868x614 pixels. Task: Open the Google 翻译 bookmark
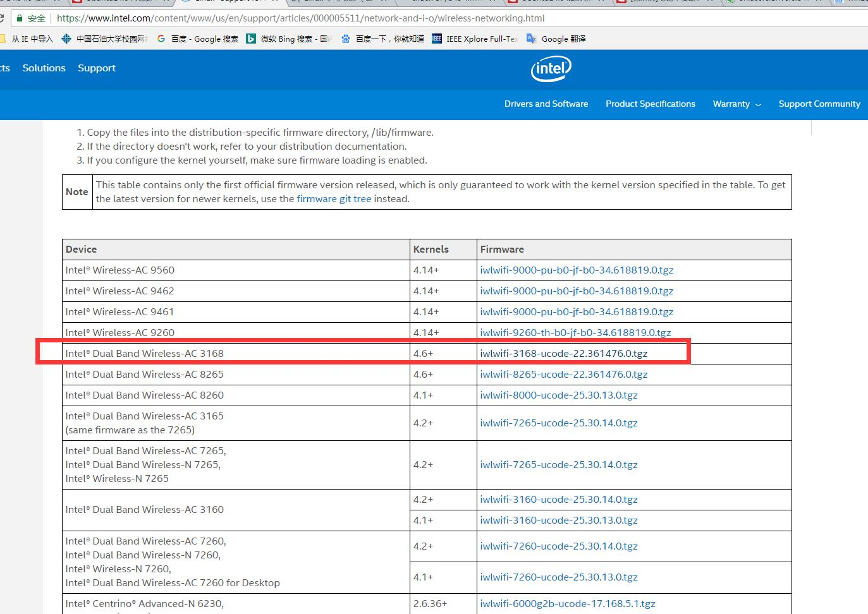click(x=556, y=39)
